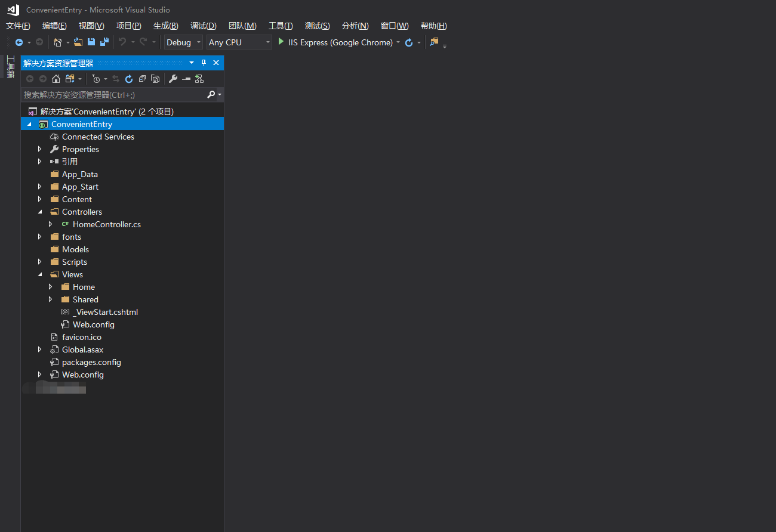
Task: Click Home in the Solution Explorer toolbar
Action: (x=56, y=79)
